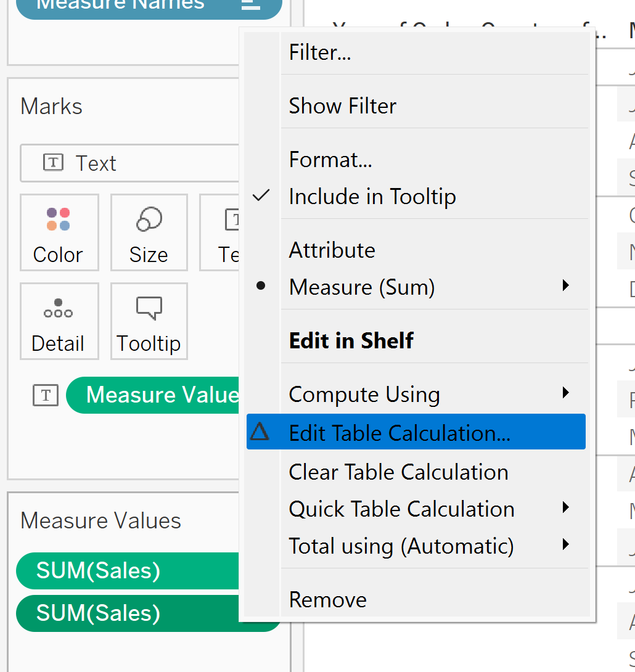Expand the Compute Using submenu
The image size is (635, 672).
coord(364,395)
